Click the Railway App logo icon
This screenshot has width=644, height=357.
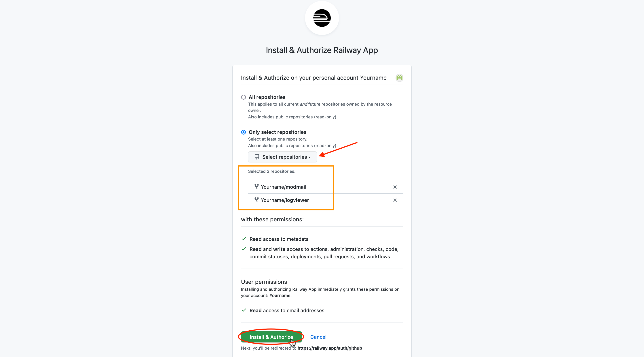[322, 18]
